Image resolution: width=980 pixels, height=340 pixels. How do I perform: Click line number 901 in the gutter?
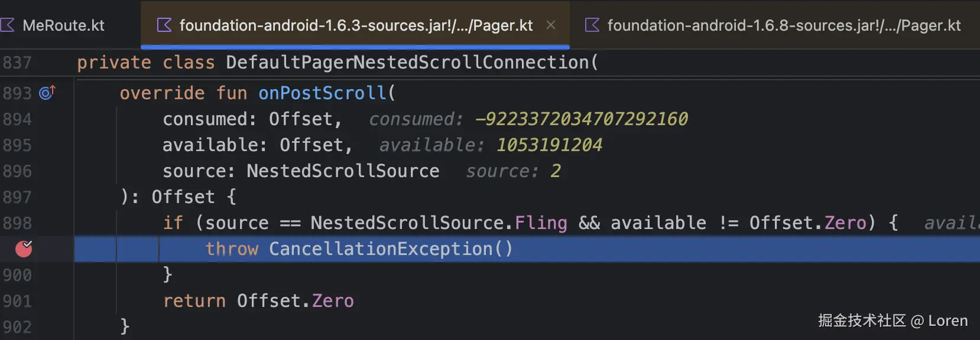click(17, 301)
